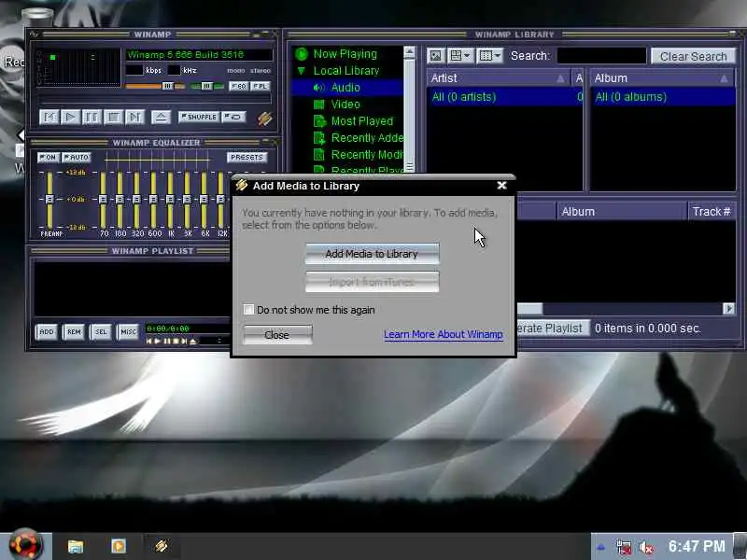Open Learn More About Winamp link
Image resolution: width=747 pixels, height=560 pixels.
pyautogui.click(x=443, y=334)
